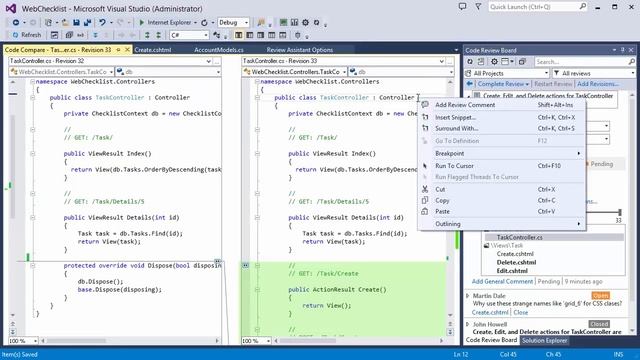Image resolution: width=640 pixels, height=360 pixels.
Task: Open the Internet Explorer browser dropdown arrow
Action: click(196, 23)
